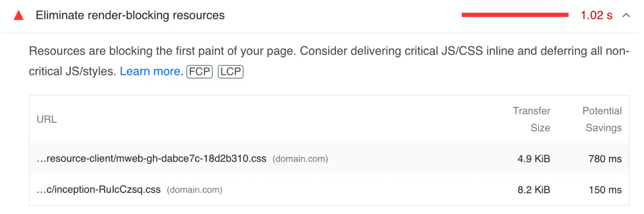The height and width of the screenshot is (214, 644).
Task: Open the mweb-gh-dabce7c-18d2b310.css resource link
Action: point(152,159)
